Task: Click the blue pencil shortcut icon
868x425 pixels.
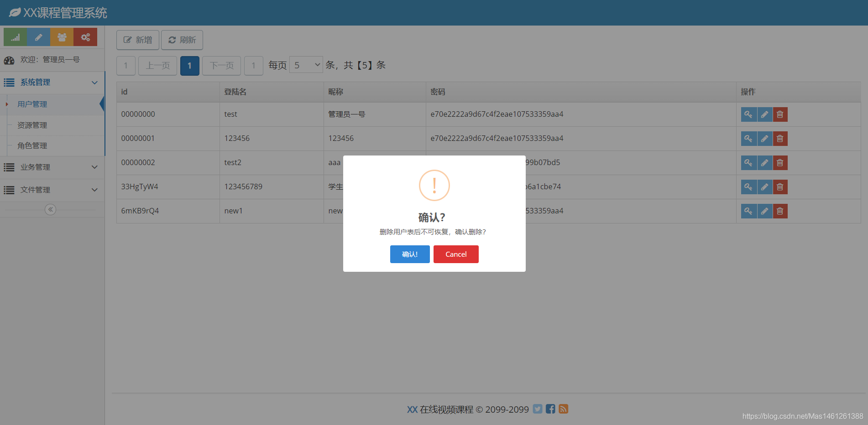Action: 39,37
